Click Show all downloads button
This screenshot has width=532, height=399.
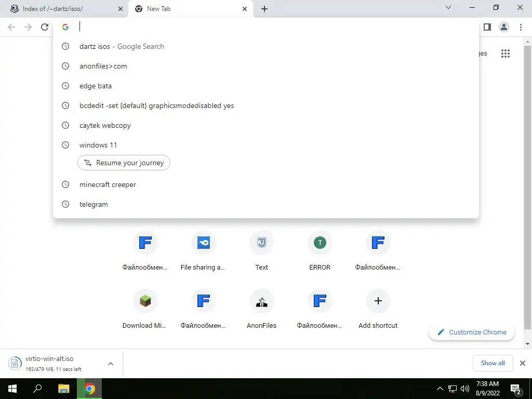pos(493,363)
